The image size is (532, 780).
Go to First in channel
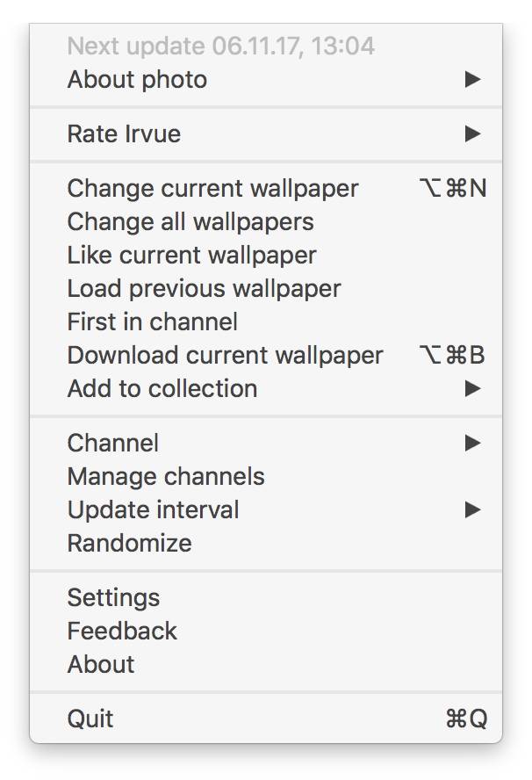point(152,322)
